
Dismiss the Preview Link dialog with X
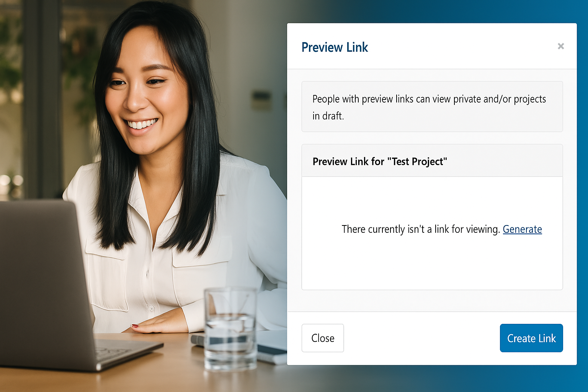[x=561, y=46]
